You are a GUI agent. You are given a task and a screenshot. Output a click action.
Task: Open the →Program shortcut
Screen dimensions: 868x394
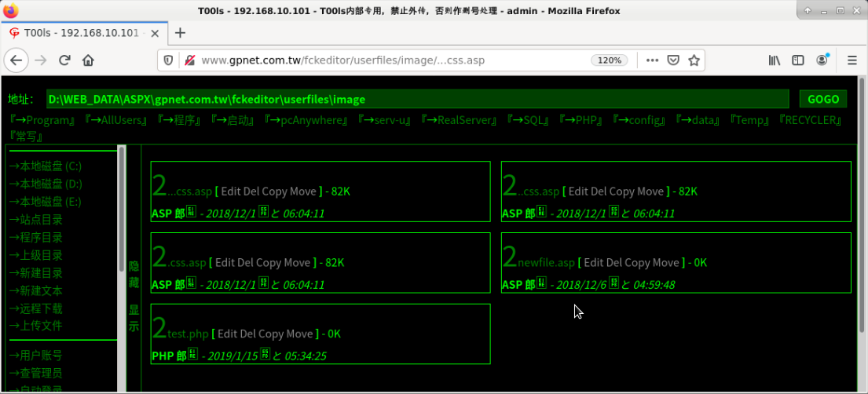[x=42, y=120]
